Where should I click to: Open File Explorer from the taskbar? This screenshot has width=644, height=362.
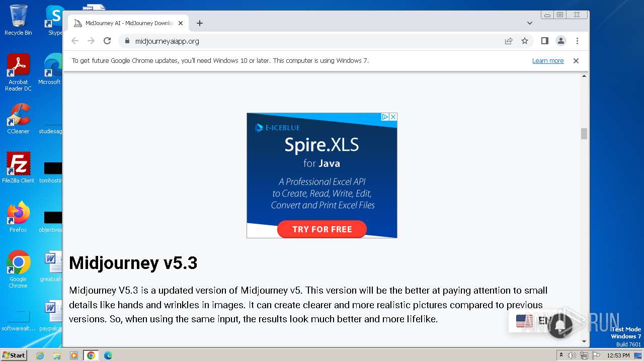57,355
